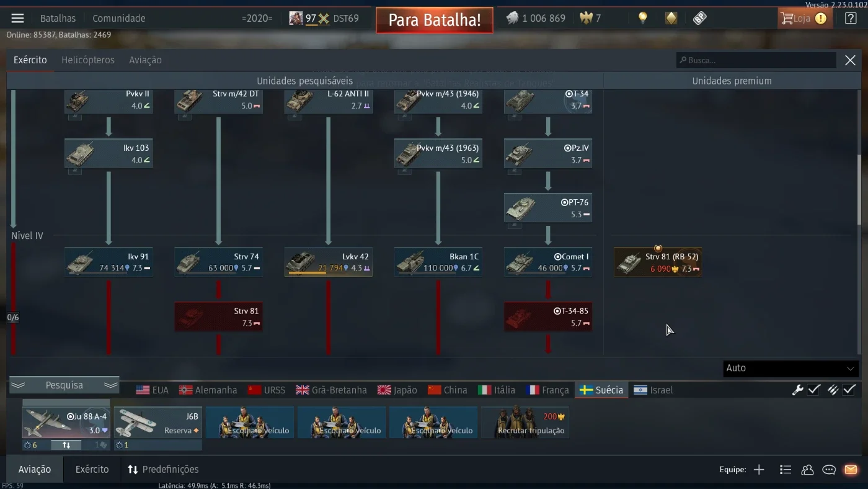Open the squad list icon
Image resolution: width=868 pixels, height=489 pixels.
pyautogui.click(x=786, y=470)
